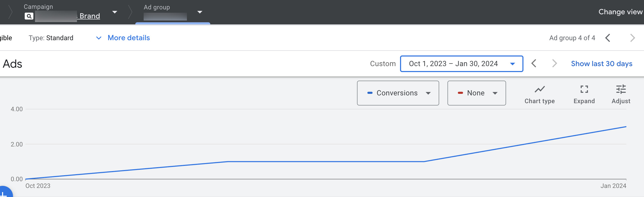Go to the previous ad group
This screenshot has height=197, width=644.
pos(608,38)
